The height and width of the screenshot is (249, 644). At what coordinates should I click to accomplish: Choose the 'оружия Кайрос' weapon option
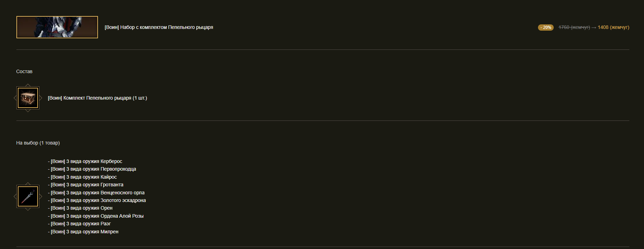coord(82,177)
